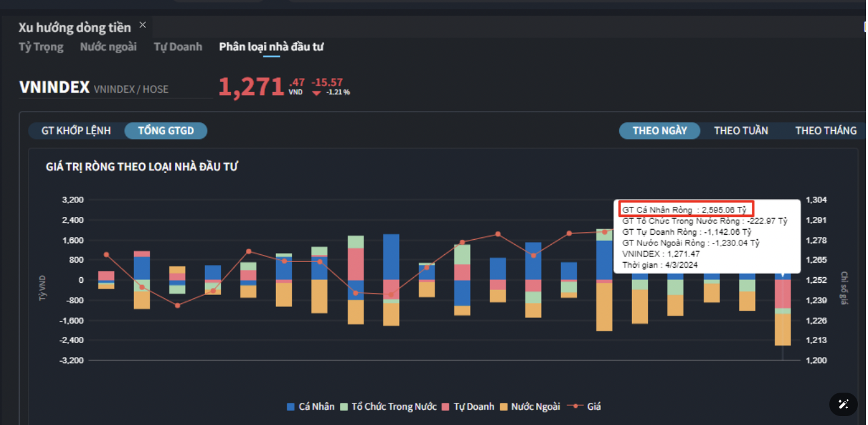Click the GIÁ TRỊ RÒNG THEO LOẠI NHÀ ĐẦU TƯ title
The width and height of the screenshot is (868, 425).
142,167
